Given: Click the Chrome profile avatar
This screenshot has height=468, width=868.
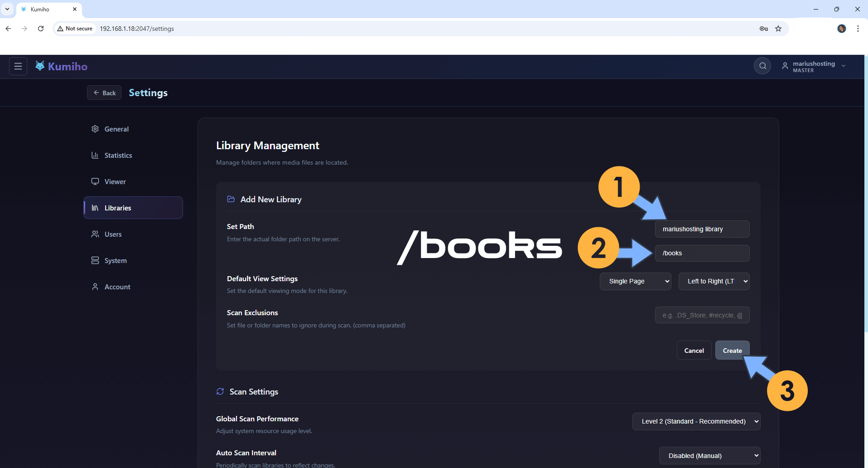Looking at the screenshot, I should pos(841,29).
